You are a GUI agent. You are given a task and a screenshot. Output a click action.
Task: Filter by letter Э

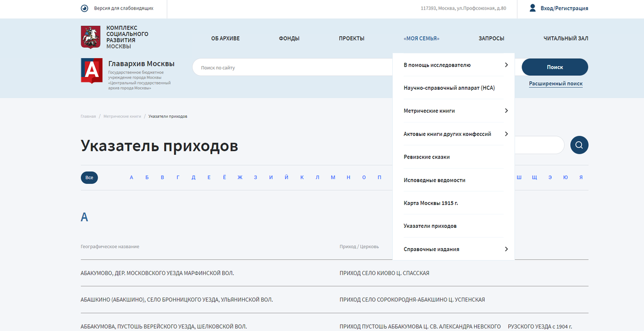[x=550, y=177]
